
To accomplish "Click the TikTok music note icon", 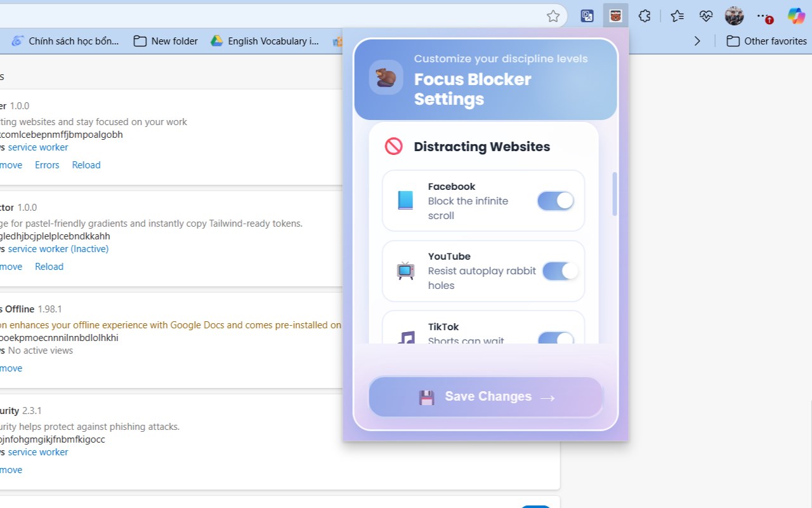I will (406, 337).
